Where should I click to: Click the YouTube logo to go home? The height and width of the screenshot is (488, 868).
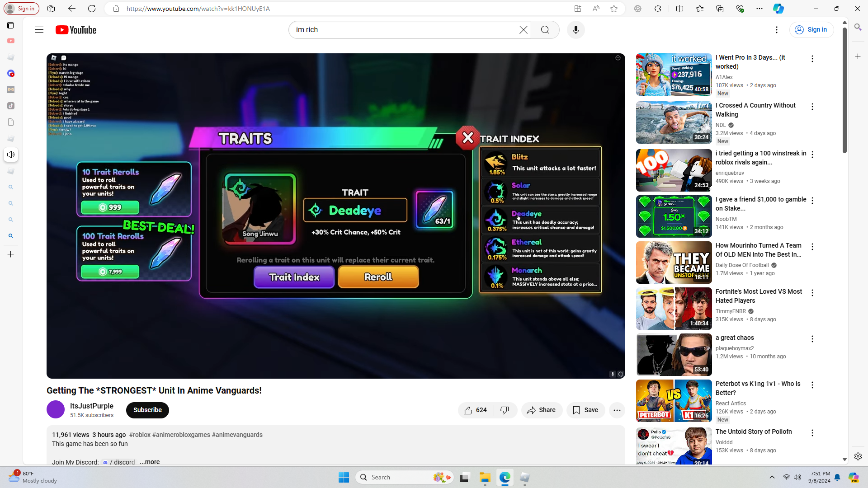(76, 30)
